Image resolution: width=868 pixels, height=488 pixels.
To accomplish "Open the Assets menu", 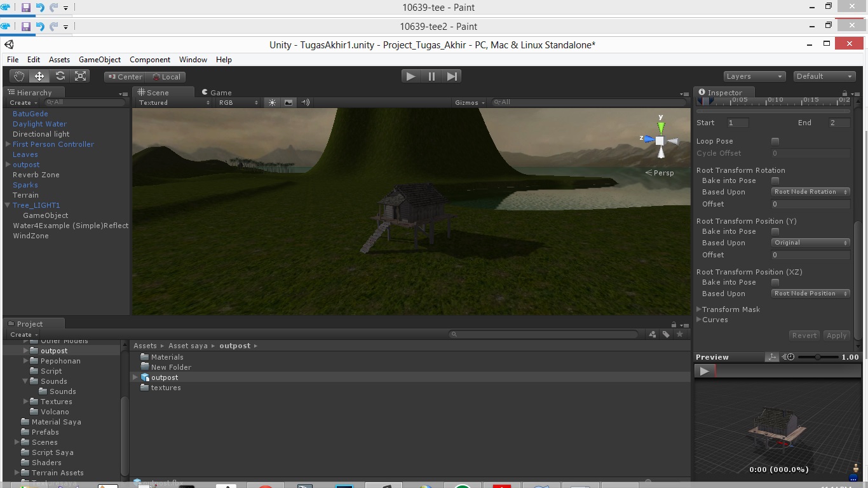I will [x=59, y=60].
